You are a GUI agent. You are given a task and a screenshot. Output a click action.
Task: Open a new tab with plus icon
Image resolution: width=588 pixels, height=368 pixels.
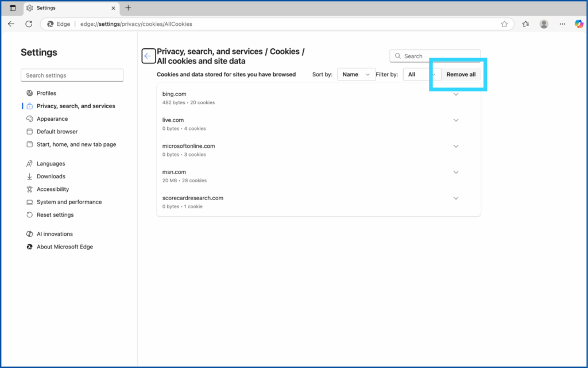pos(128,8)
